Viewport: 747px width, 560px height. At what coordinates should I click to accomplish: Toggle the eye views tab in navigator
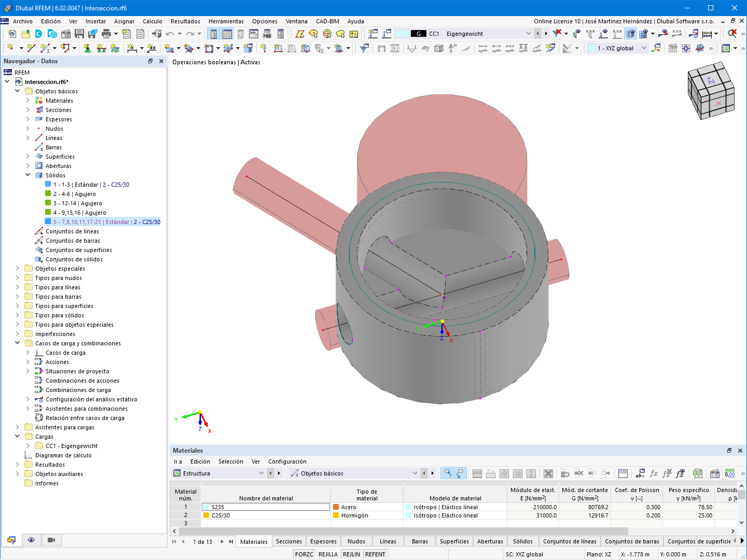[31, 540]
